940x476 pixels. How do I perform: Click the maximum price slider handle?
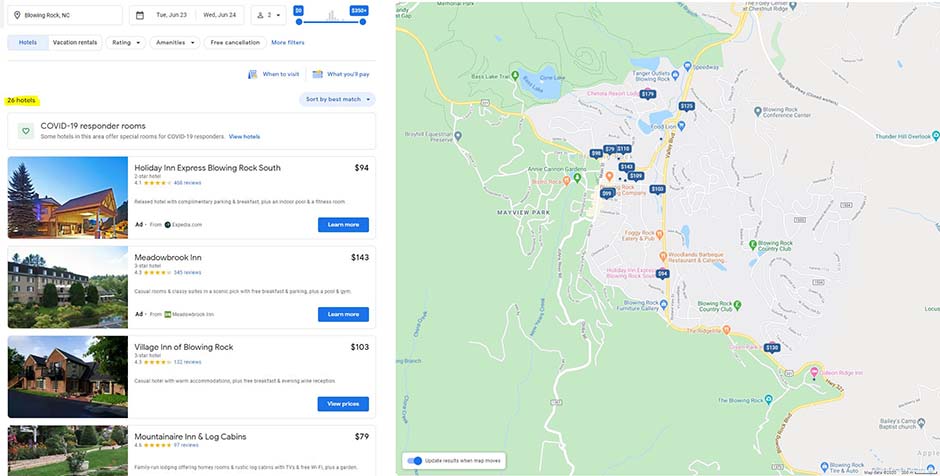(x=363, y=22)
